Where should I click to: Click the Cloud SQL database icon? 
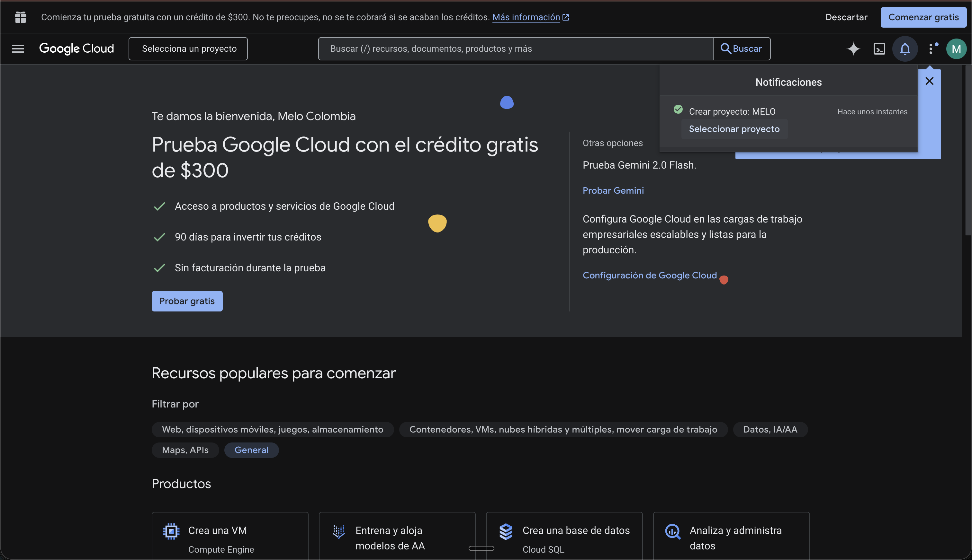pos(506,530)
